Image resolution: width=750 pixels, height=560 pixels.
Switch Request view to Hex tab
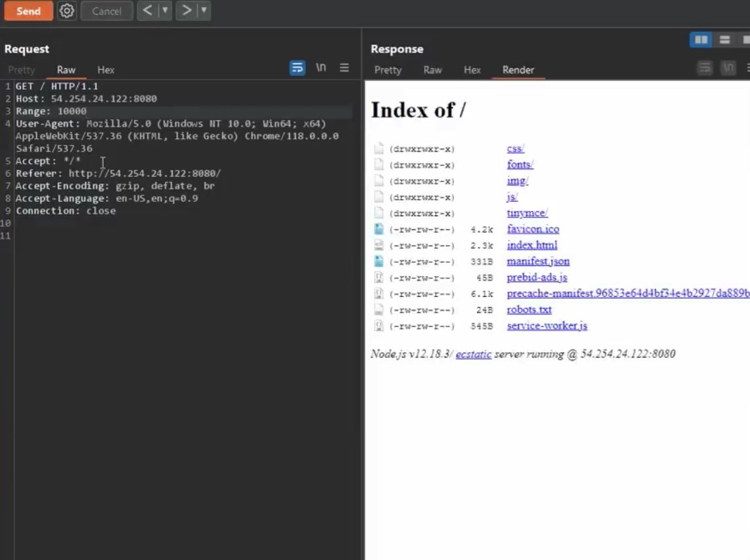click(105, 70)
